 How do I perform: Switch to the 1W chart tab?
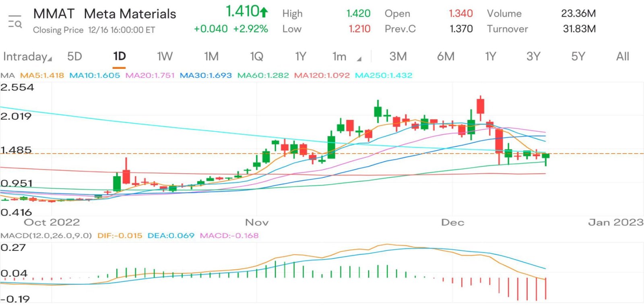coord(165,57)
